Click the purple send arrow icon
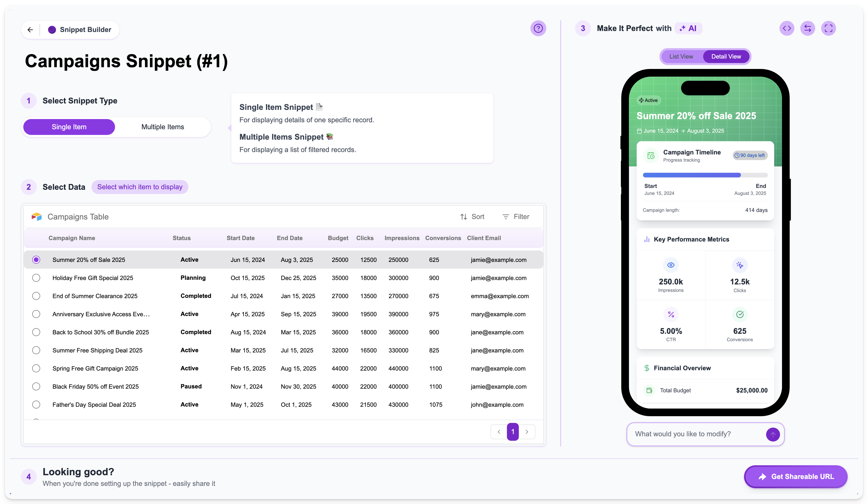Image resolution: width=868 pixels, height=504 pixels. (x=773, y=434)
